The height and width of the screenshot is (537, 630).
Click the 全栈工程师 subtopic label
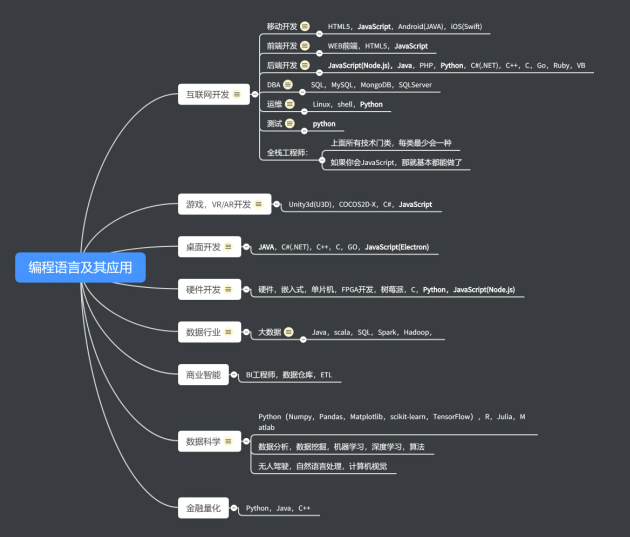pyautogui.click(x=287, y=153)
